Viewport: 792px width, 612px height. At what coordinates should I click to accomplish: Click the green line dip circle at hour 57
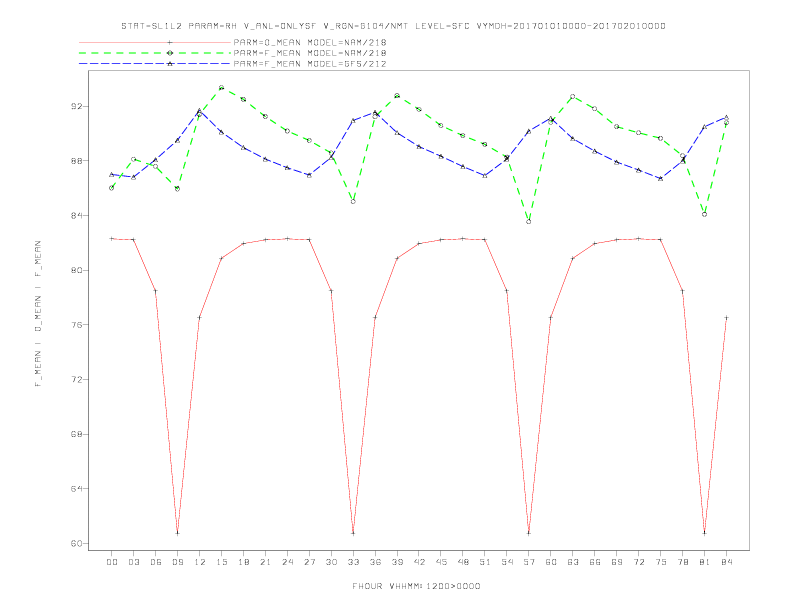coord(529,222)
